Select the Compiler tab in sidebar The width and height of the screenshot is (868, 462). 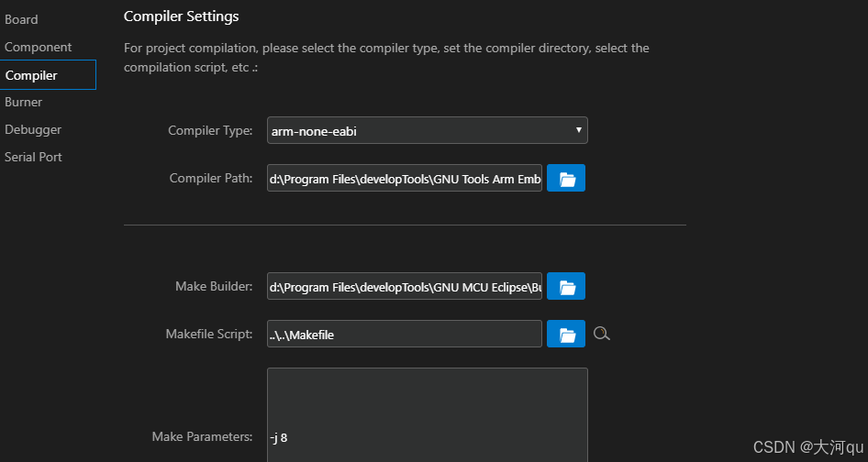(x=31, y=75)
